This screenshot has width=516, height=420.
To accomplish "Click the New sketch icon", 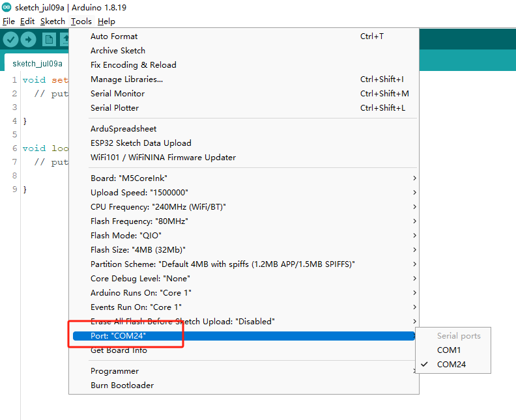I will click(50, 40).
